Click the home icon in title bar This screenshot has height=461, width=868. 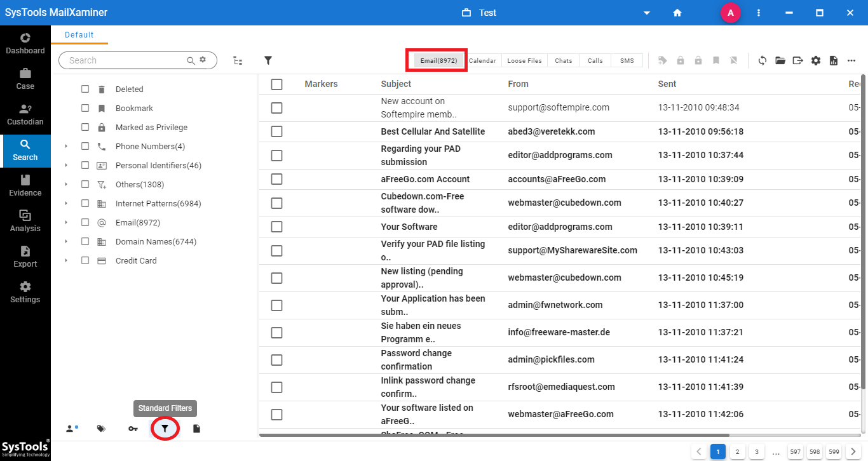tap(677, 13)
